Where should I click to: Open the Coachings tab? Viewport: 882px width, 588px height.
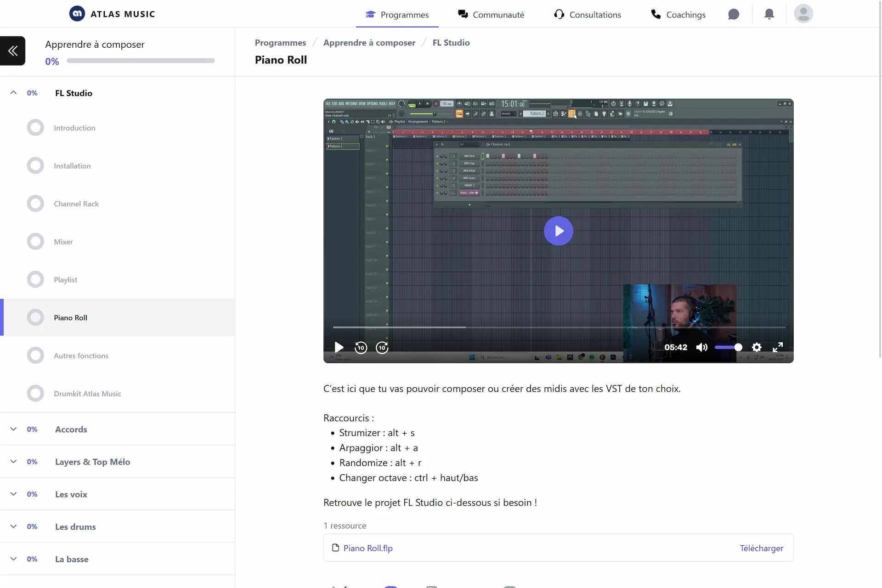click(678, 15)
